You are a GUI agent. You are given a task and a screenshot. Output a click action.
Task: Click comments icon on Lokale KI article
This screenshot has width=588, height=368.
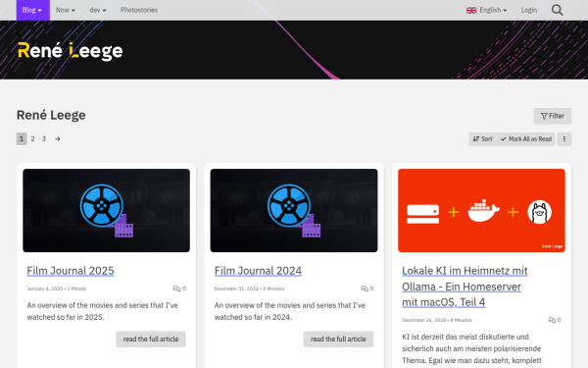coord(552,320)
